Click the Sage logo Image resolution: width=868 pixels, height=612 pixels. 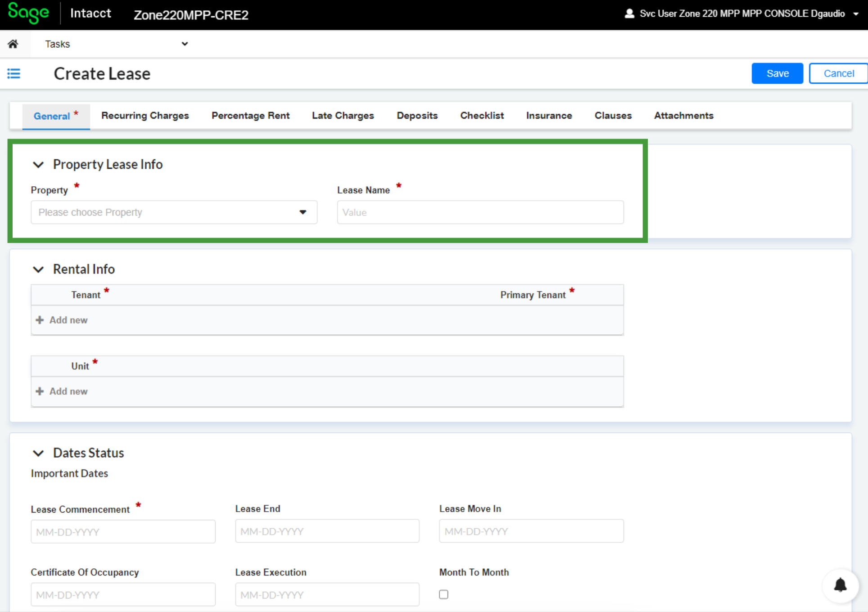click(28, 13)
